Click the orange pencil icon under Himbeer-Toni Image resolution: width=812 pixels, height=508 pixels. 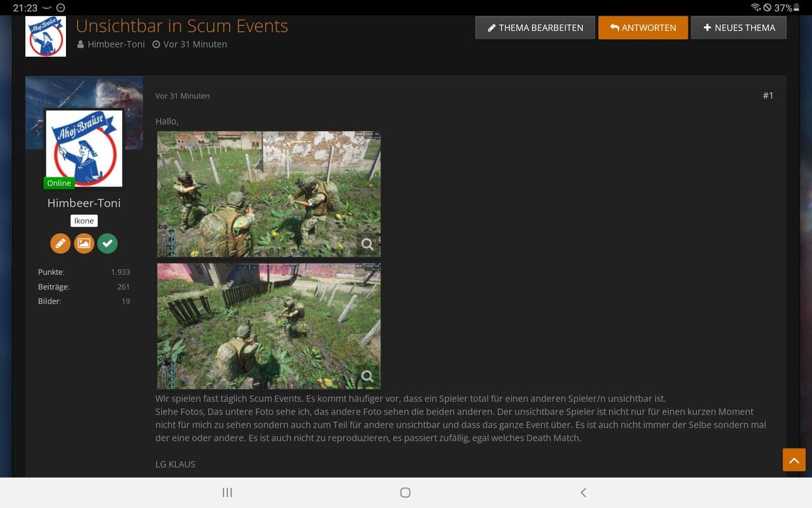click(60, 243)
